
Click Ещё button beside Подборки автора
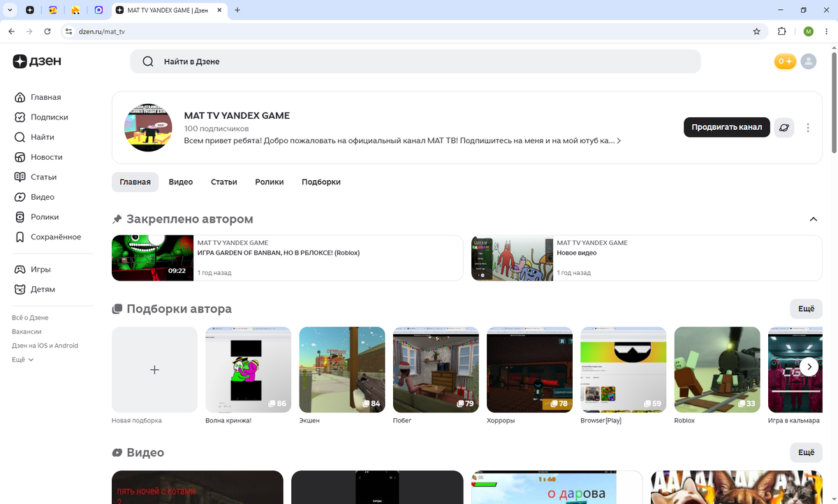coord(806,309)
